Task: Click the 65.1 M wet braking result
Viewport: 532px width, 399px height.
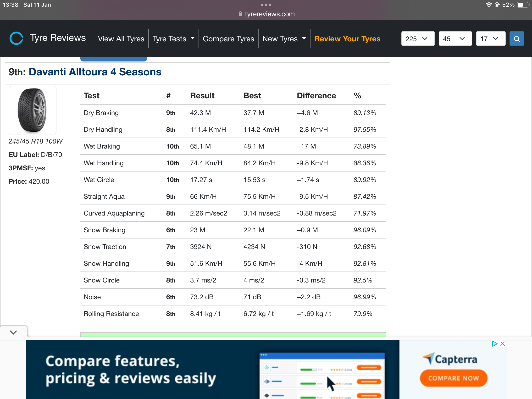Action: 200,146
